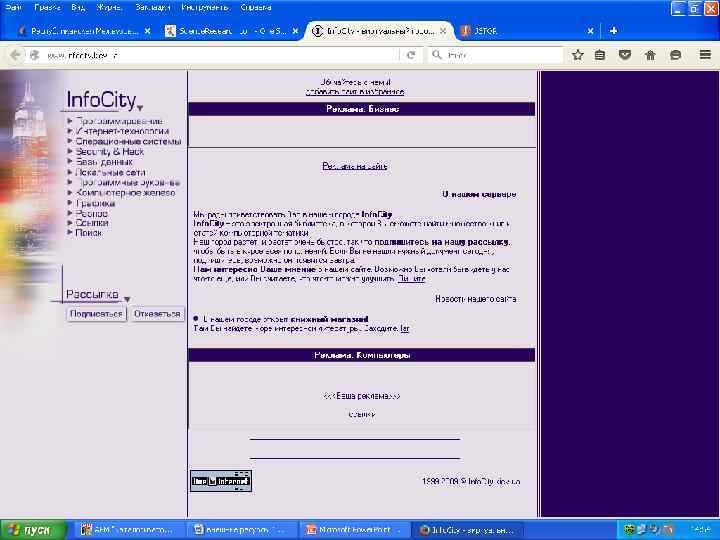The height and width of the screenshot is (540, 720).
Task: Follow the underlined link below Обсуждаете с нами
Action: click(x=355, y=92)
